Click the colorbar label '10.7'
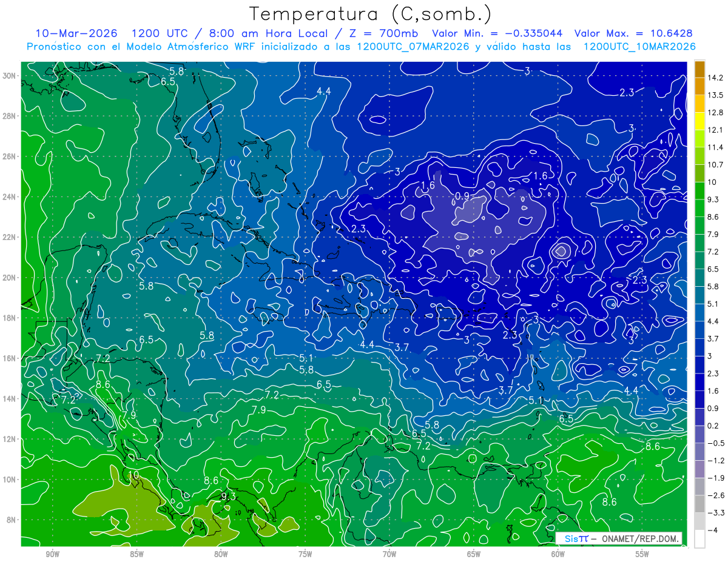The image size is (728, 562). coord(716,165)
